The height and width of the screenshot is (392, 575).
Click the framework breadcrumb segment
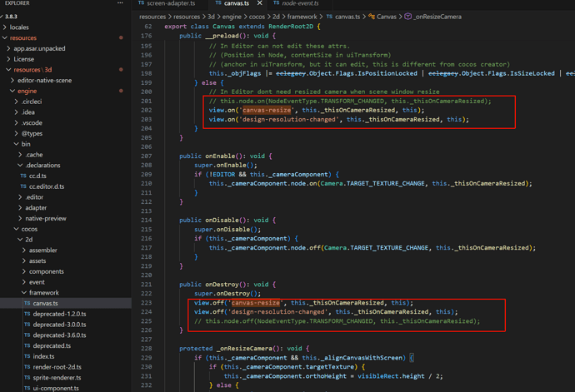pyautogui.click(x=302, y=17)
